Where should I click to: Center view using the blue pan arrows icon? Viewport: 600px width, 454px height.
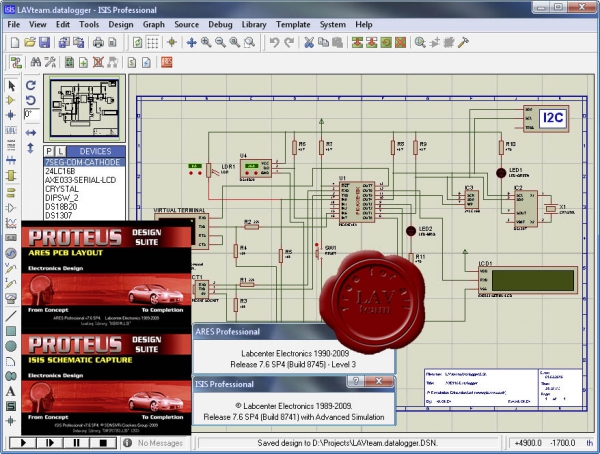click(191, 42)
